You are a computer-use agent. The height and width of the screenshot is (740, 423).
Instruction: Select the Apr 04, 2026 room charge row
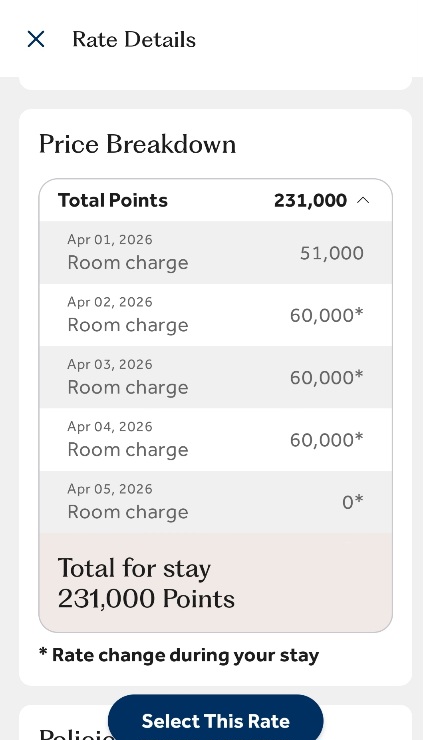click(216, 439)
